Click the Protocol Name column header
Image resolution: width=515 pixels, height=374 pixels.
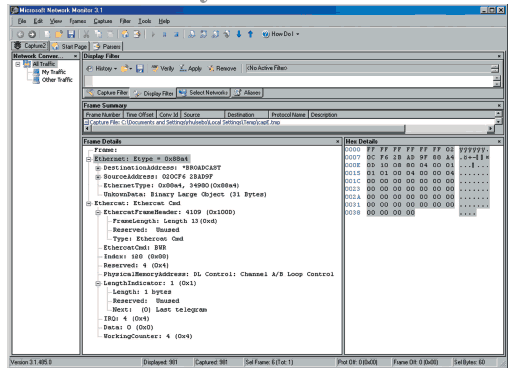(x=288, y=115)
